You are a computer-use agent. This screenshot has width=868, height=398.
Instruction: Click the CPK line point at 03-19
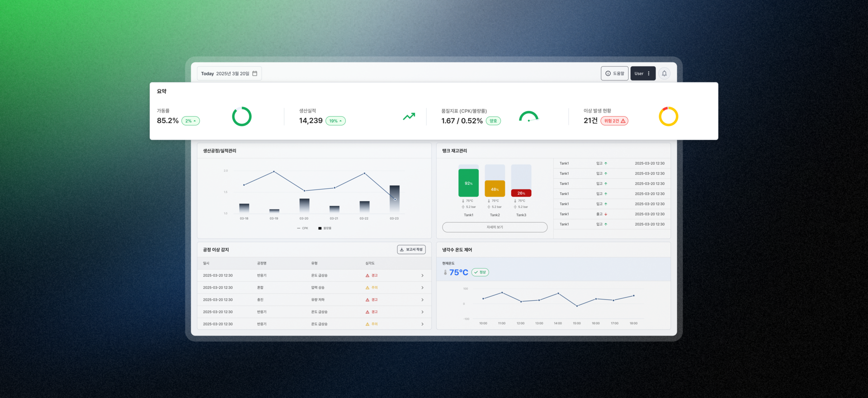coord(274,172)
